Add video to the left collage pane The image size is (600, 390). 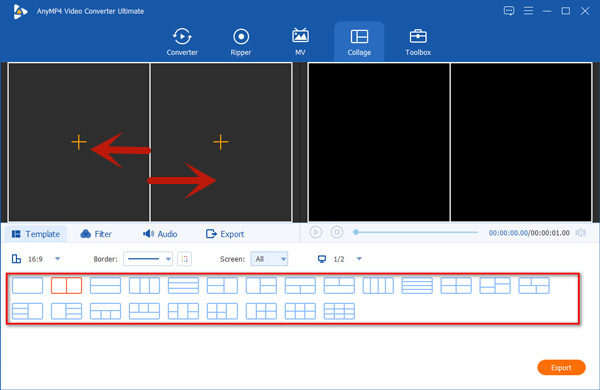pos(79,142)
